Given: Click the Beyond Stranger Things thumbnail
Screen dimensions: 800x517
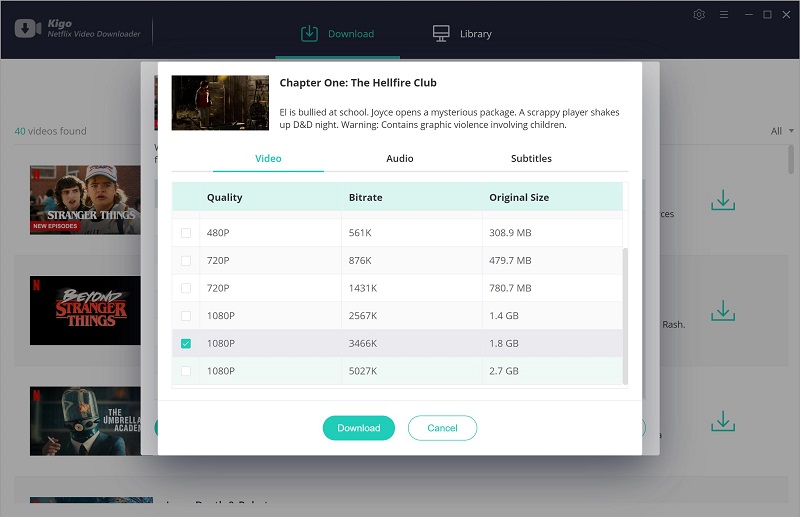Looking at the screenshot, I should pyautogui.click(x=85, y=310).
